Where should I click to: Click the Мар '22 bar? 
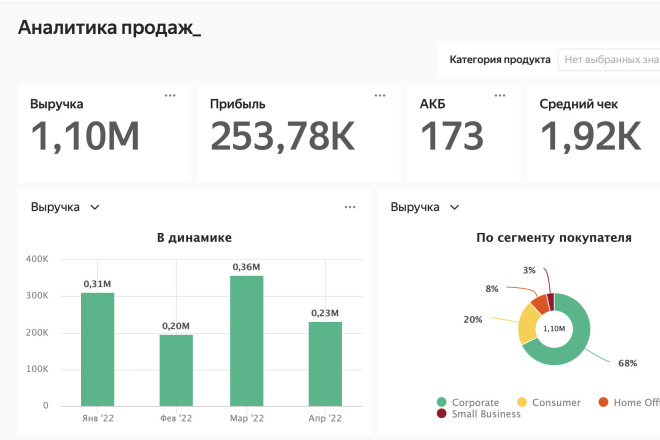click(247, 341)
